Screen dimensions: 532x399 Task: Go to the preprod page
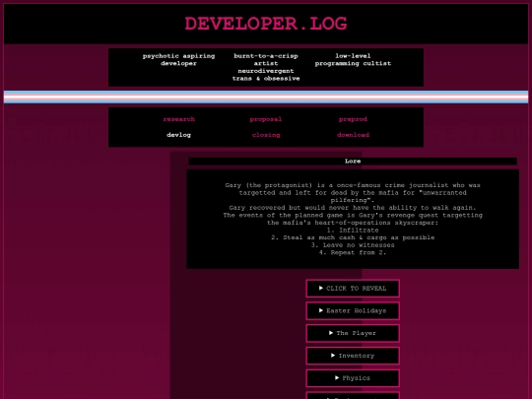[x=353, y=119]
